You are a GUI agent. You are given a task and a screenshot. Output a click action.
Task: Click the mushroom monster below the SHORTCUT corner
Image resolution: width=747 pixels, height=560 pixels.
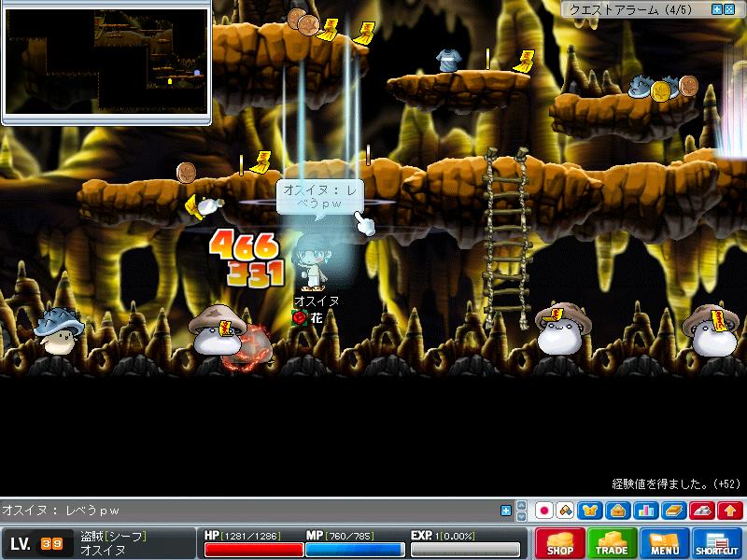tap(711, 331)
